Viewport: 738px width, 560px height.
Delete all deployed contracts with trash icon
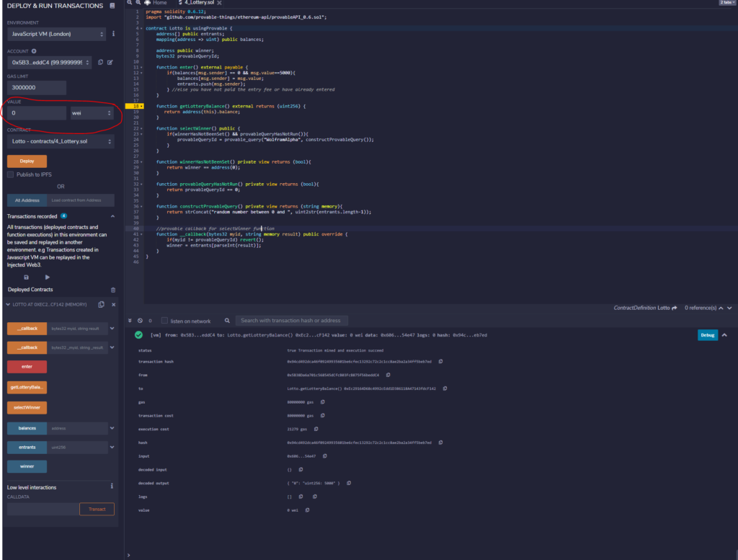point(112,290)
